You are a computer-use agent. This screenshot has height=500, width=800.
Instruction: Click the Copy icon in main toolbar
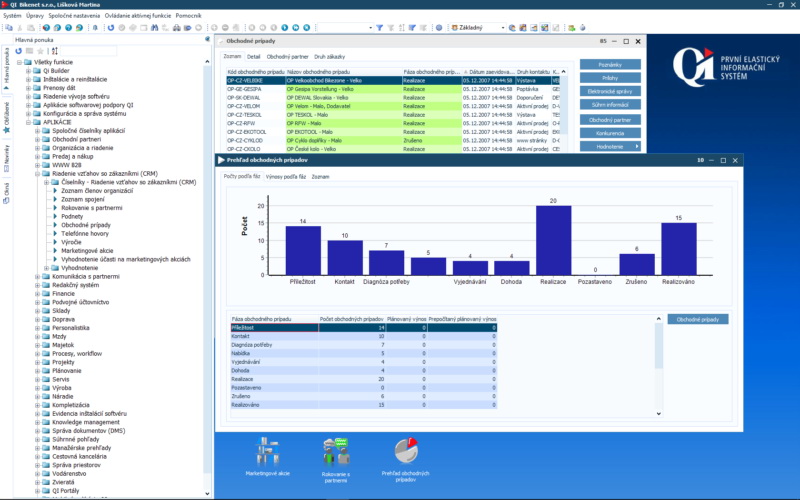[9, 28]
